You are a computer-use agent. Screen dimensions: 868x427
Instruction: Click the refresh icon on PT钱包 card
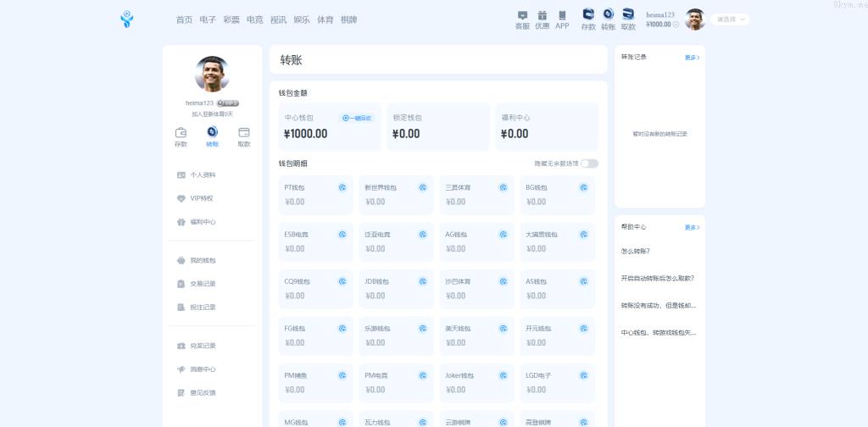click(342, 187)
